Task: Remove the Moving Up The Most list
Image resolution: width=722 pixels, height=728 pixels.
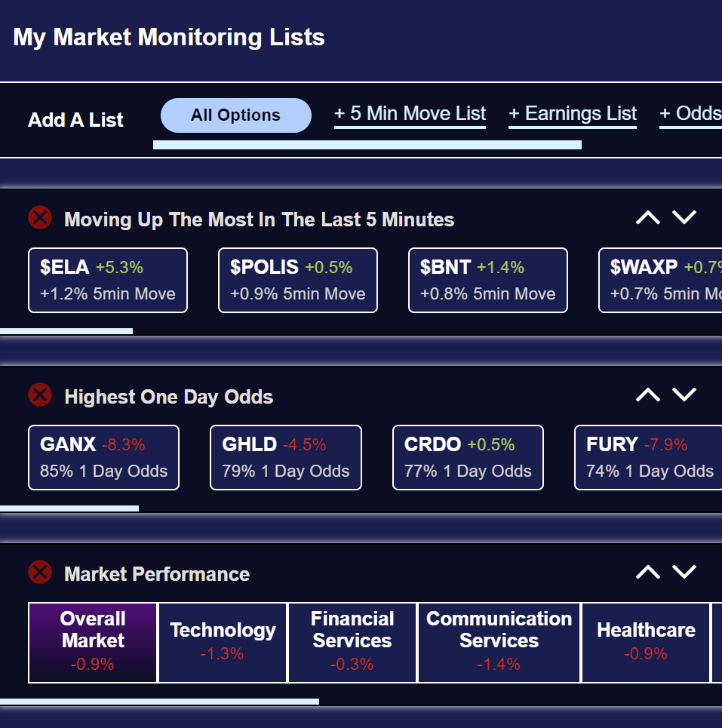Action: click(40, 217)
